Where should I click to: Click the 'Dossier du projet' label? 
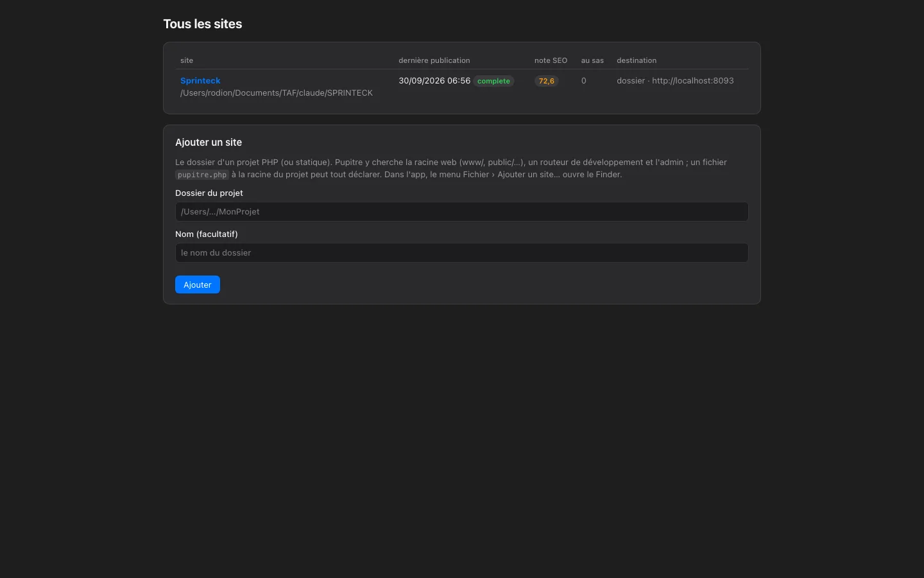pyautogui.click(x=209, y=193)
